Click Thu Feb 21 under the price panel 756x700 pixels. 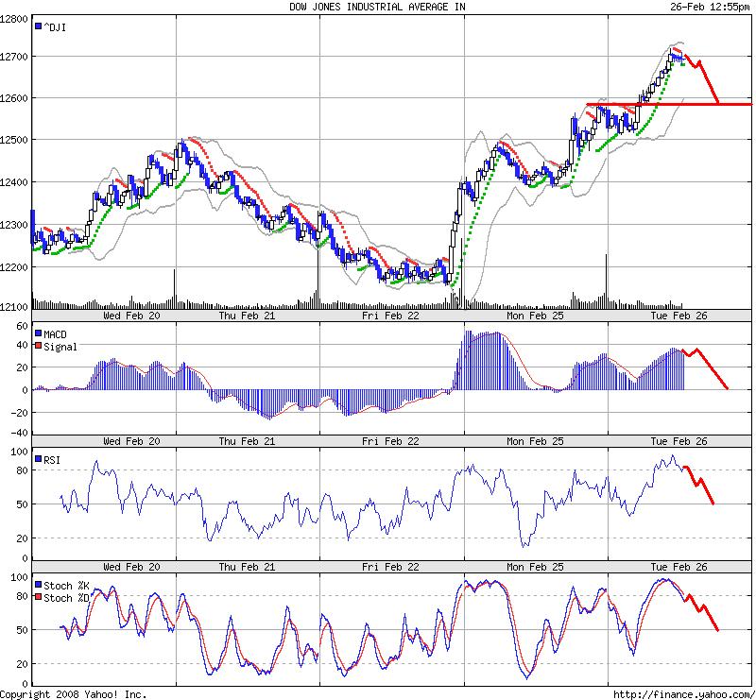click(247, 316)
